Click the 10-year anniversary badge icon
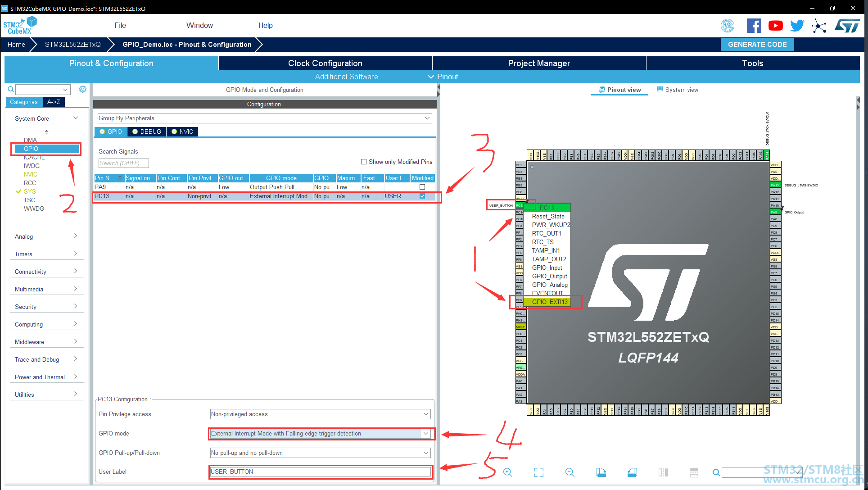 728,26
